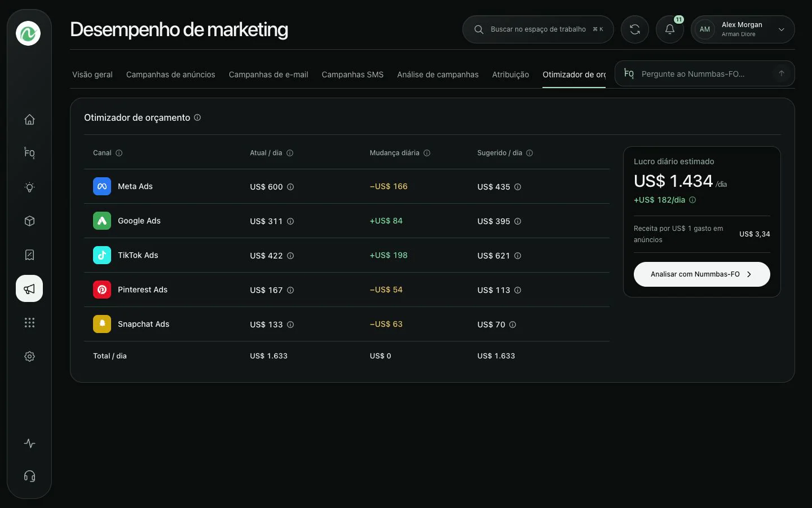The width and height of the screenshot is (812, 508).
Task: Open the Home icon in sidebar
Action: click(x=29, y=120)
